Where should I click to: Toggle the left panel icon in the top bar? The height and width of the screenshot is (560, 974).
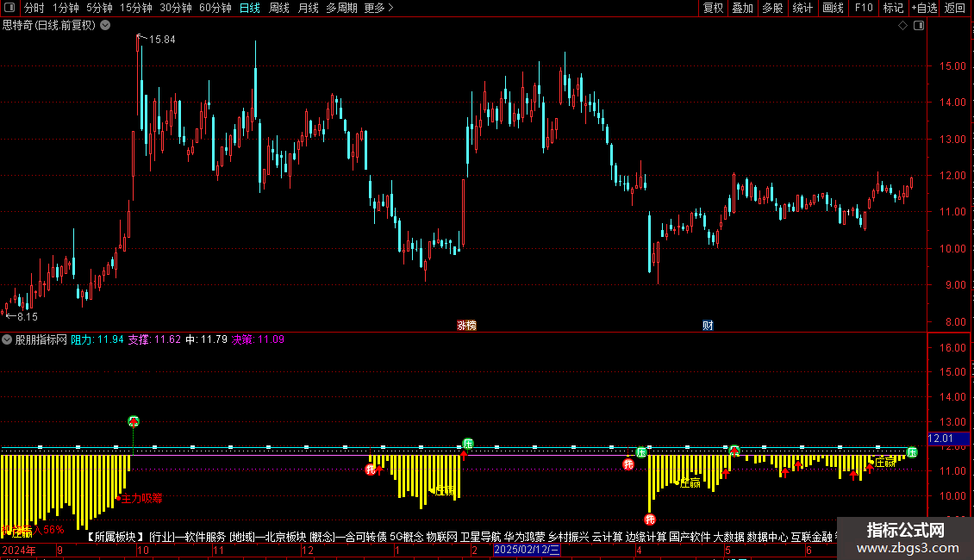(9, 8)
